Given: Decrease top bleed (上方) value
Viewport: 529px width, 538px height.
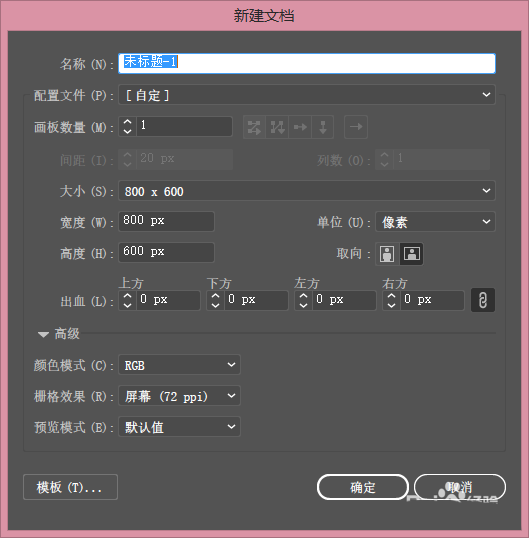Looking at the screenshot, I should click(127, 305).
